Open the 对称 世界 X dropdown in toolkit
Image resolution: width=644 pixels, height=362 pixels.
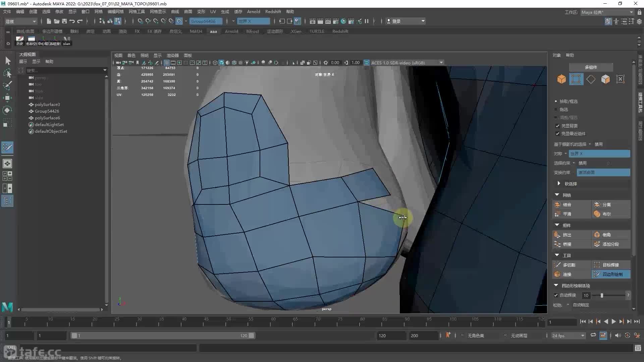(x=599, y=154)
